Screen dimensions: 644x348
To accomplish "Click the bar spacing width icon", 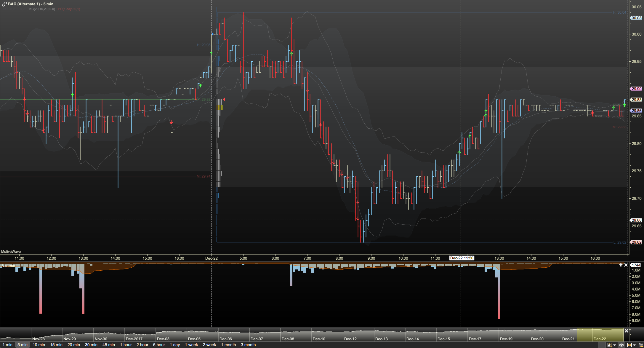I will pos(629,345).
